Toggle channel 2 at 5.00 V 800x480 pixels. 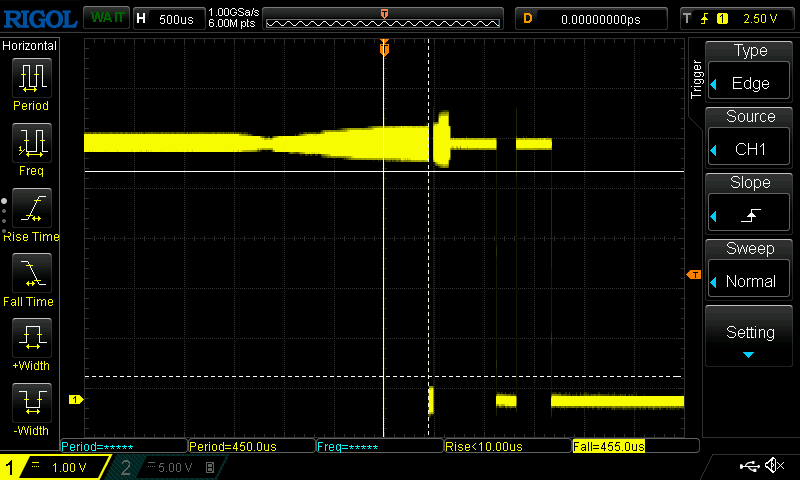pos(165,467)
